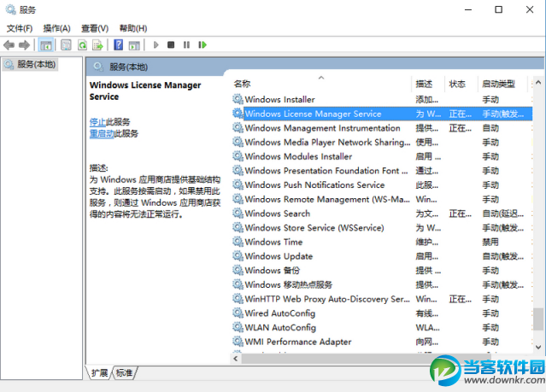Select Windows Media Player Network Sharing row
546x392 pixels.
click(x=382, y=142)
